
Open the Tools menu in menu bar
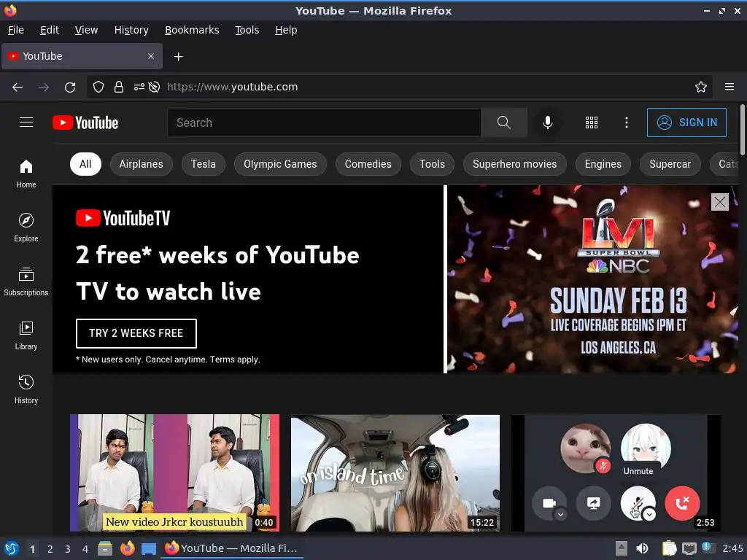tap(247, 30)
